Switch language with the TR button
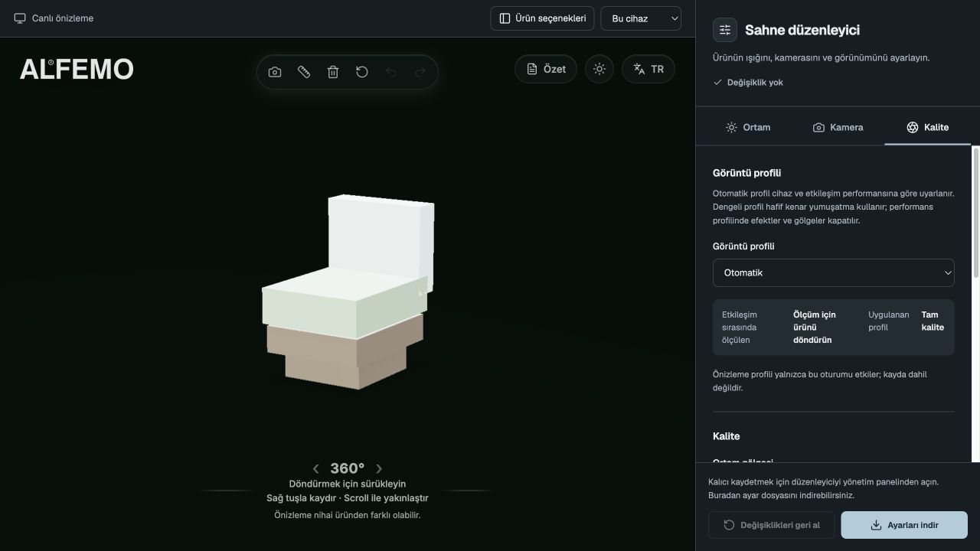This screenshot has width=980, height=551. click(648, 69)
